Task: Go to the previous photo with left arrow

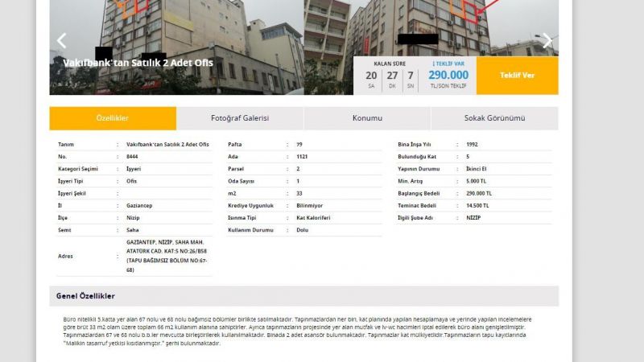Action: point(61,40)
